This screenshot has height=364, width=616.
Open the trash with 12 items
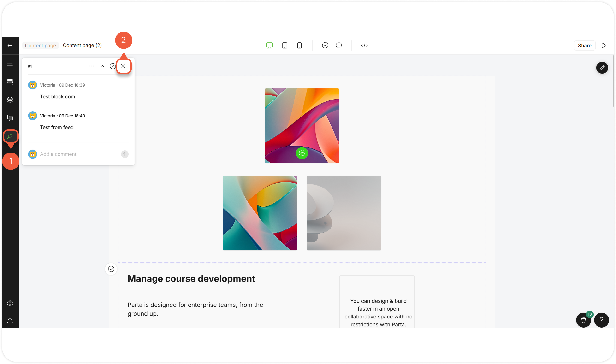click(x=583, y=320)
